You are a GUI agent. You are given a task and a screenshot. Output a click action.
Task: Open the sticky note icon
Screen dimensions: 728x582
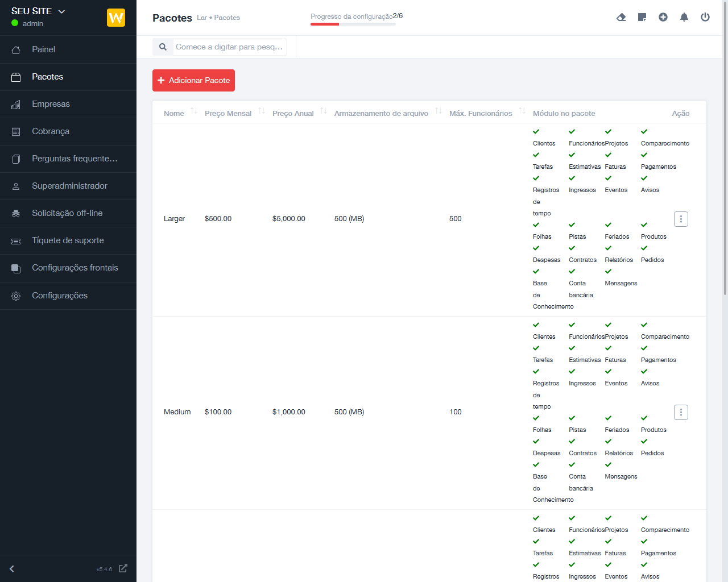point(642,17)
